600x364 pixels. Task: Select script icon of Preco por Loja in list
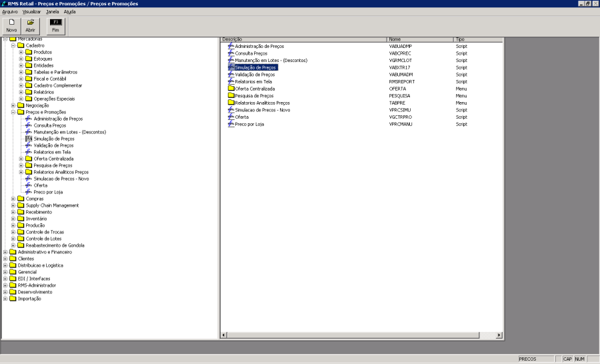click(231, 124)
